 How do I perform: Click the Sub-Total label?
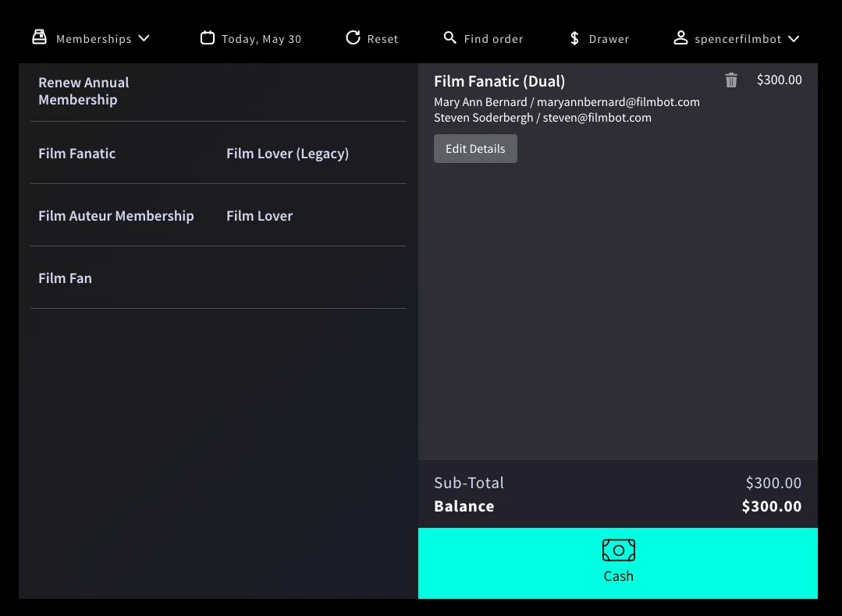(469, 483)
